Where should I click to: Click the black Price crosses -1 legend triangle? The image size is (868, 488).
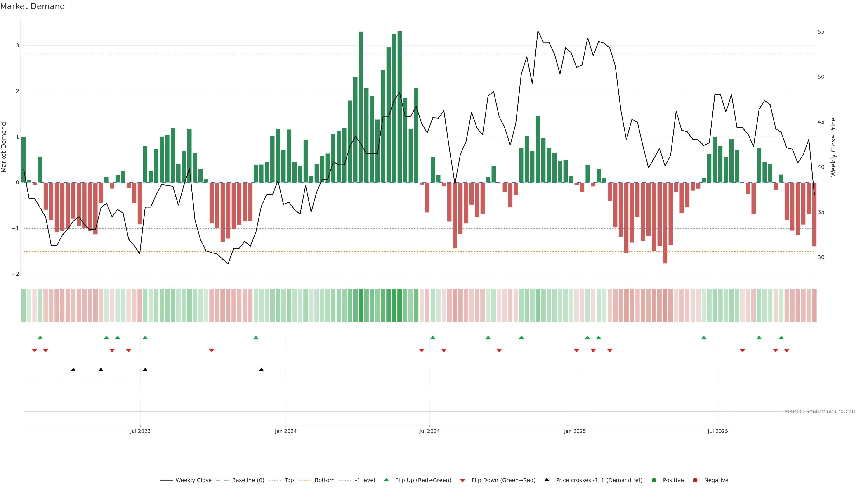click(547, 480)
